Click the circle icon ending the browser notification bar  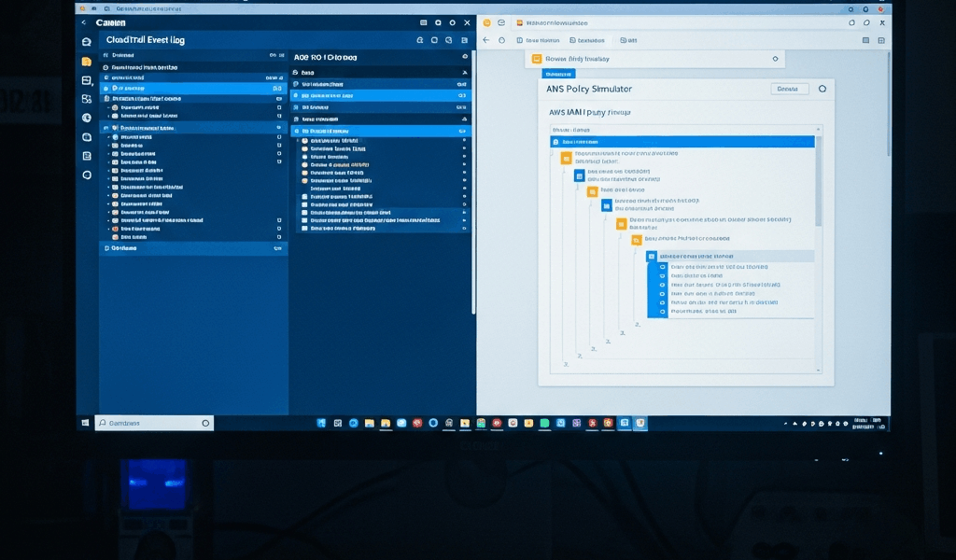776,59
